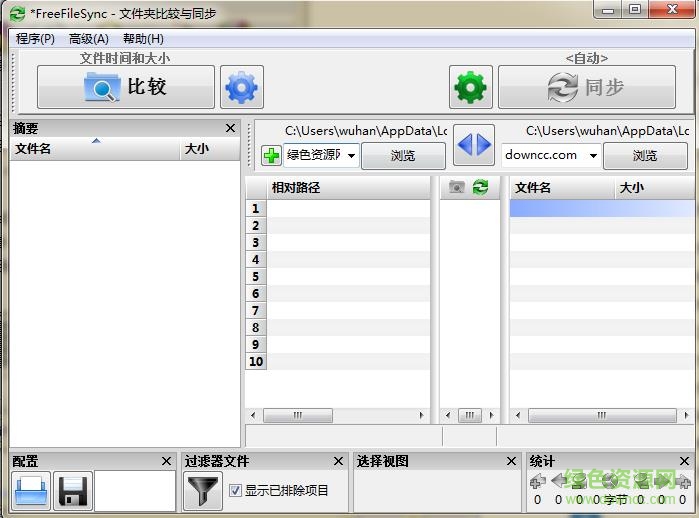This screenshot has height=518, width=699.
Task: Start comparison with the 比较 button
Action: point(126,87)
